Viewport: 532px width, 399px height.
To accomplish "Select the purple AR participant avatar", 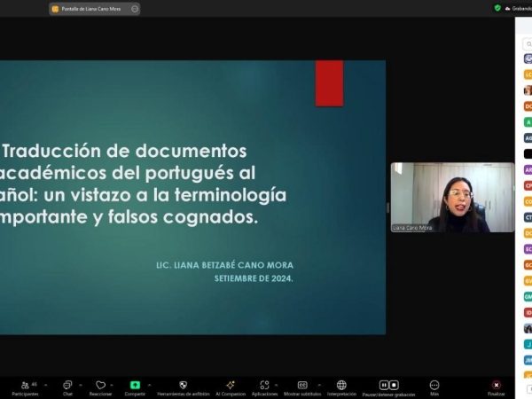I will coord(528,169).
